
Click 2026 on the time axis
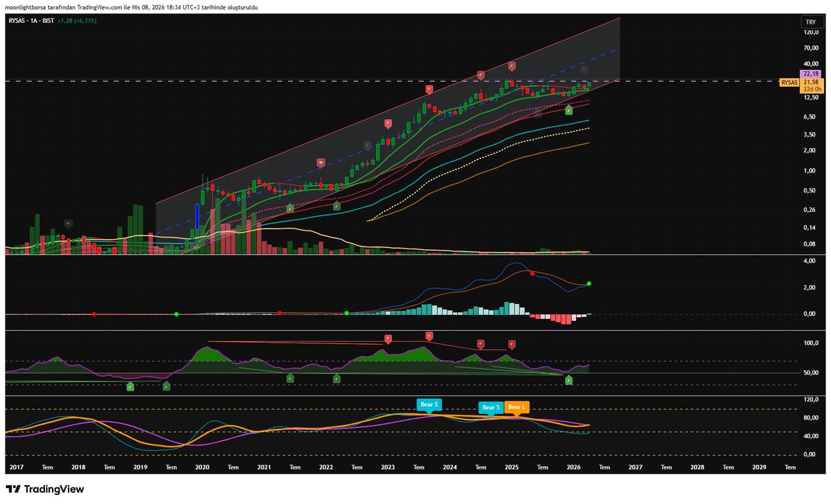point(573,467)
